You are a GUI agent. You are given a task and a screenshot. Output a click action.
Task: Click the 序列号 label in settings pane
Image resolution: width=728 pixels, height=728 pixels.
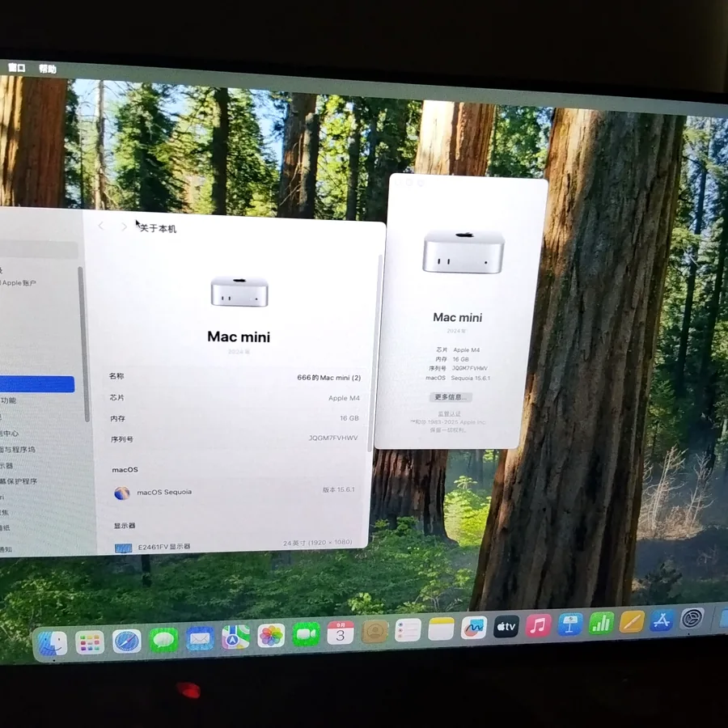(x=121, y=439)
